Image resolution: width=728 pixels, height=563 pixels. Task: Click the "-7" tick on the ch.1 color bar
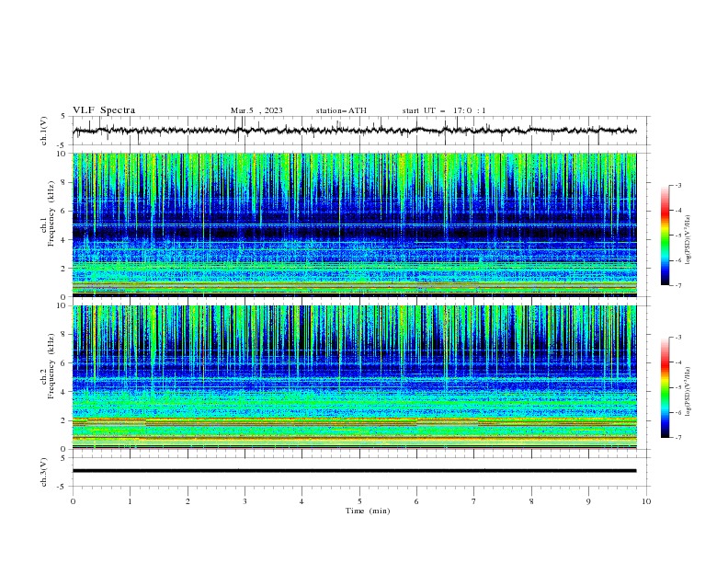coord(677,285)
